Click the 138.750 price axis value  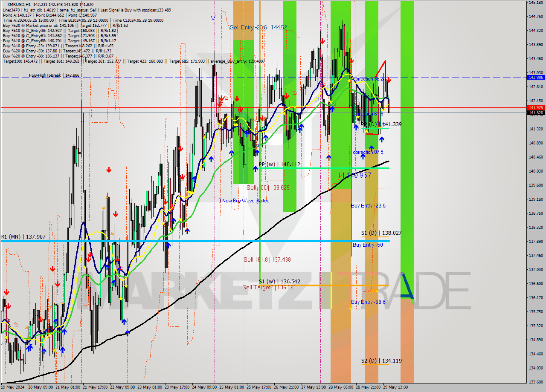[x=536, y=213]
